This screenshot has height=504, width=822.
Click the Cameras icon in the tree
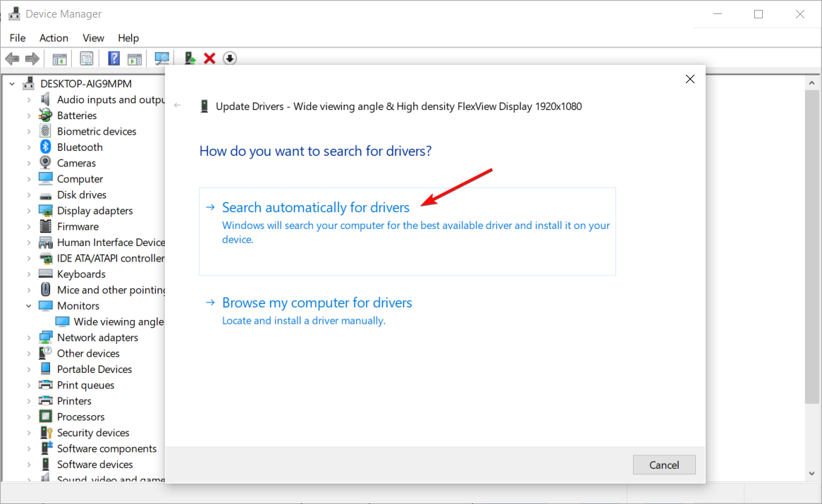[x=46, y=163]
